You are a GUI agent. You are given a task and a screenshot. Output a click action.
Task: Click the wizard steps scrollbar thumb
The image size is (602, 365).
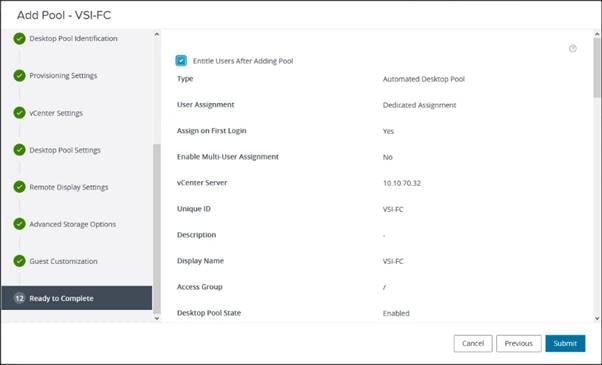pos(156,228)
